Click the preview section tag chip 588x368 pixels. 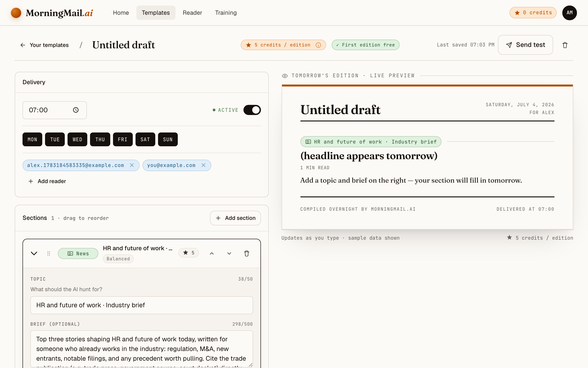(x=371, y=142)
